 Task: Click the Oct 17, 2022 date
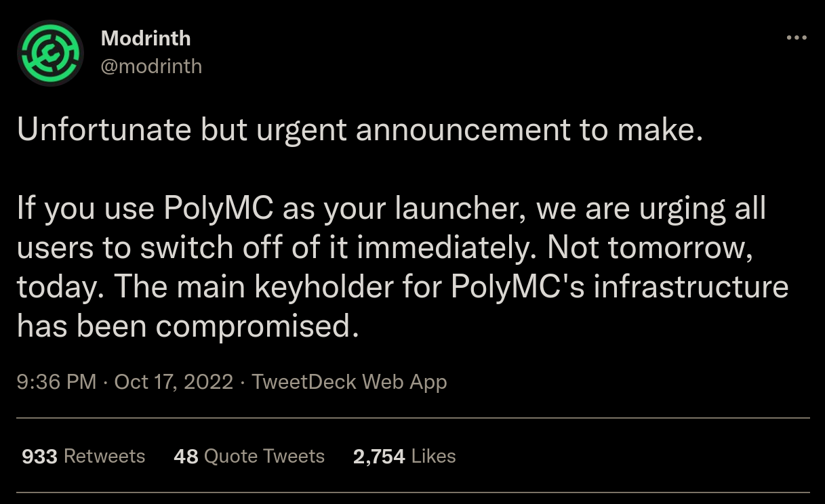[x=174, y=382]
